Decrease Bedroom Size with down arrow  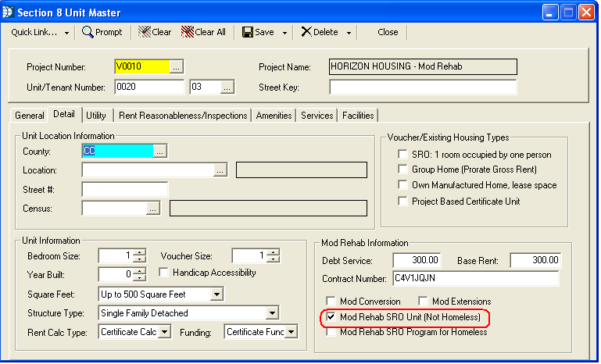pyautogui.click(x=140, y=259)
